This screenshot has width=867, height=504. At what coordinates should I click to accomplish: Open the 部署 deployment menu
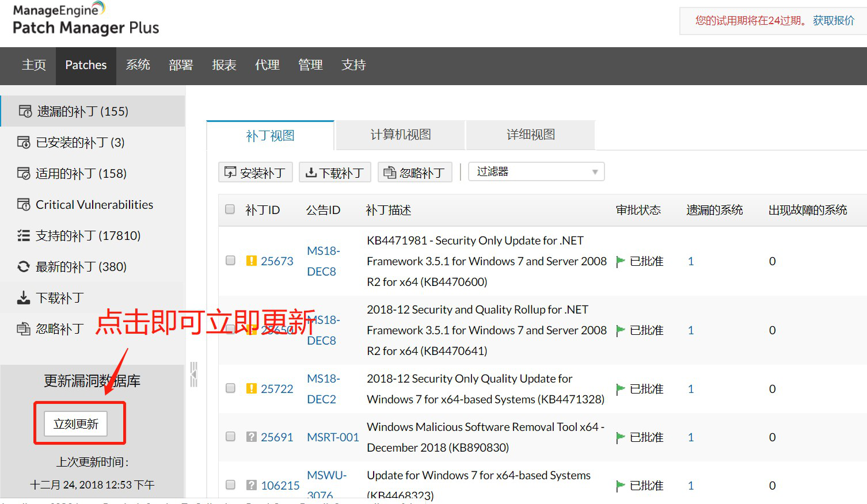tap(181, 65)
